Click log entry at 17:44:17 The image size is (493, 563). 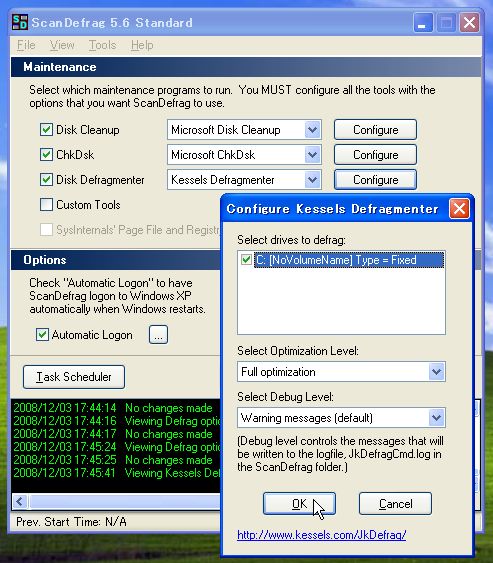113,434
